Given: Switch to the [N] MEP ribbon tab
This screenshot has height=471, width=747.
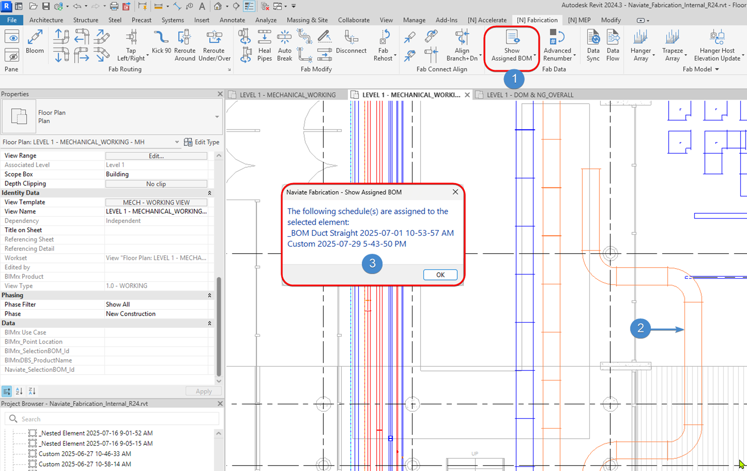Looking at the screenshot, I should [x=579, y=20].
